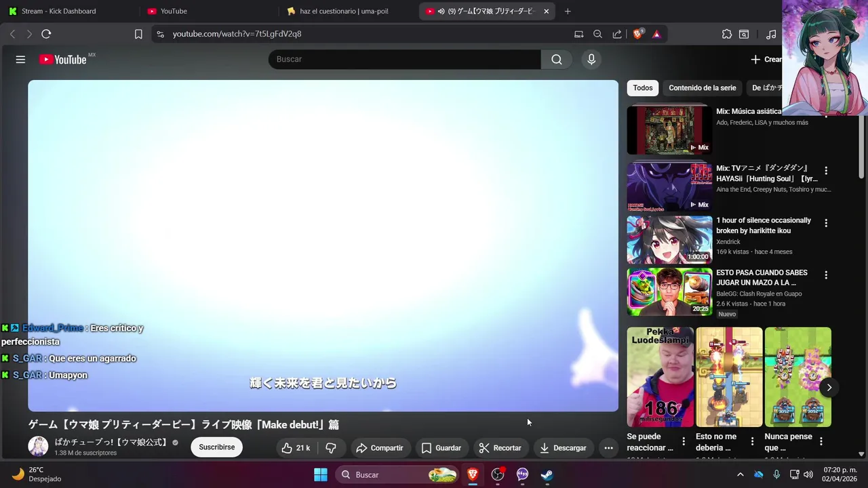
Task: Open options for Se puede reaccionar short
Action: pos(684,441)
